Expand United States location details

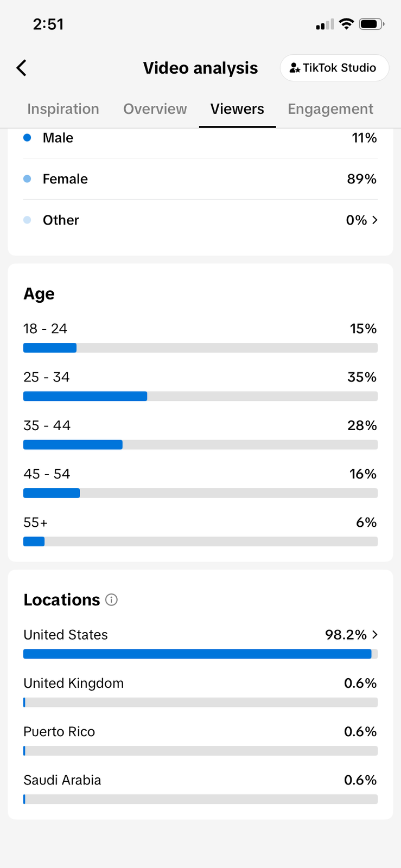click(x=374, y=635)
